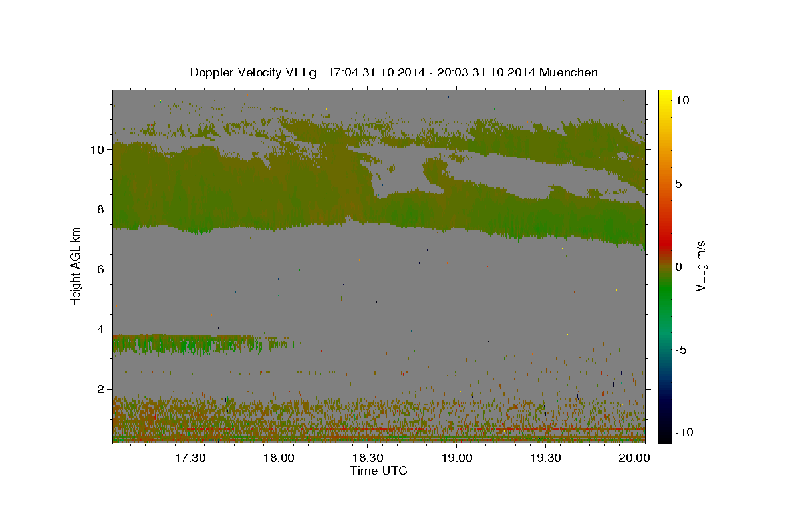Click the 17:30 time tick label
The height and width of the screenshot is (532, 798).
pyautogui.click(x=190, y=458)
